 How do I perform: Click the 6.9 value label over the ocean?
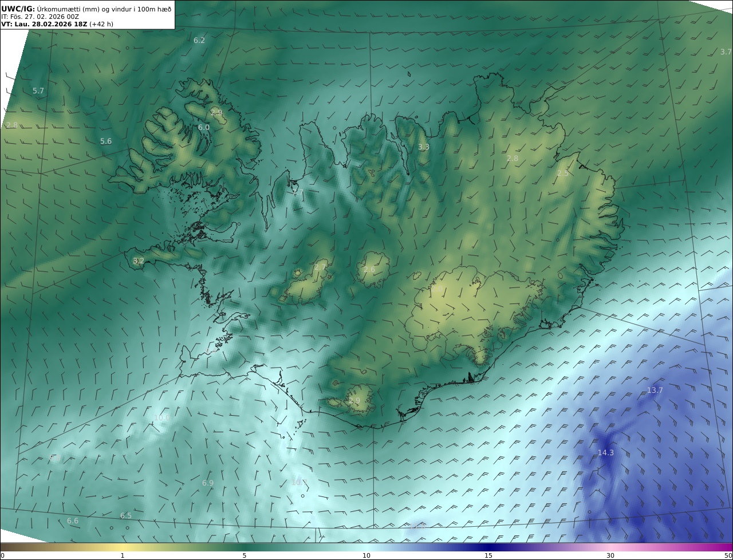coord(208,483)
